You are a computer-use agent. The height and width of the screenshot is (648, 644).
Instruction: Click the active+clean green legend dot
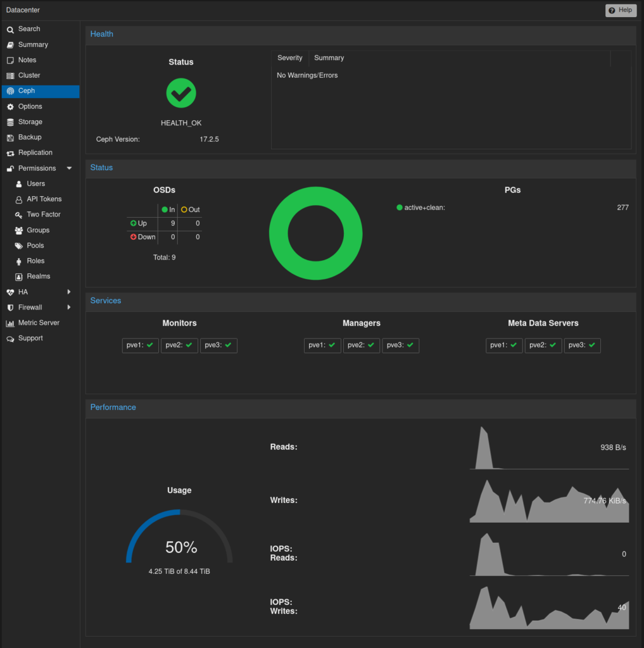[400, 208]
